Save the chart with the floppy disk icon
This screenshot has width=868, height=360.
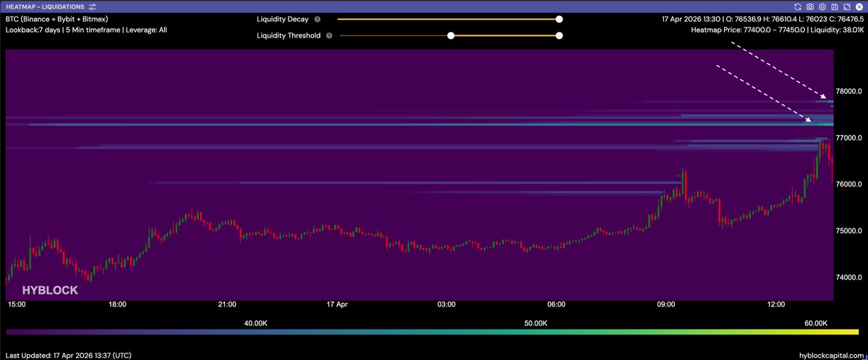834,6
